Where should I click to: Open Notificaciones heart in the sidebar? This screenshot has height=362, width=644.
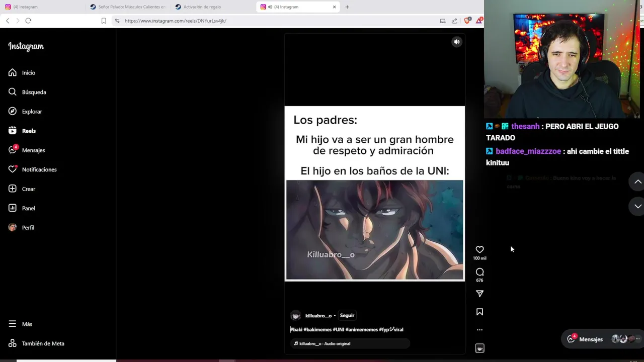click(32, 169)
